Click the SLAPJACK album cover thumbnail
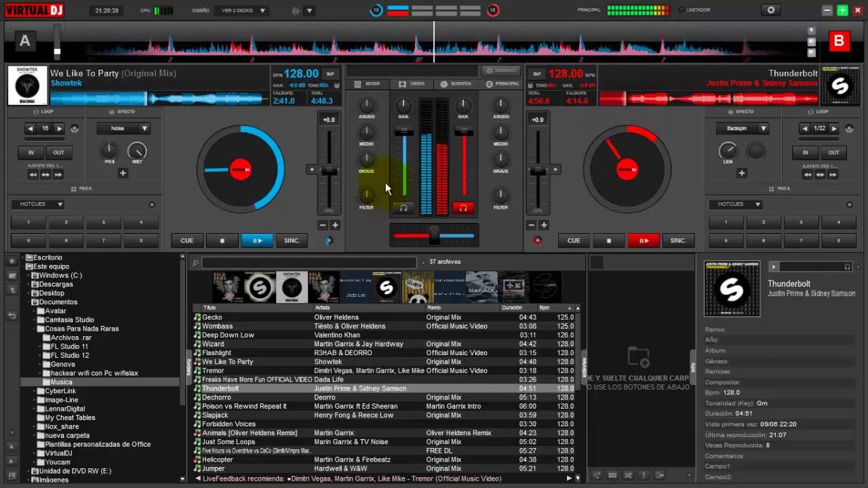This screenshot has height=488, width=868. tap(481, 287)
